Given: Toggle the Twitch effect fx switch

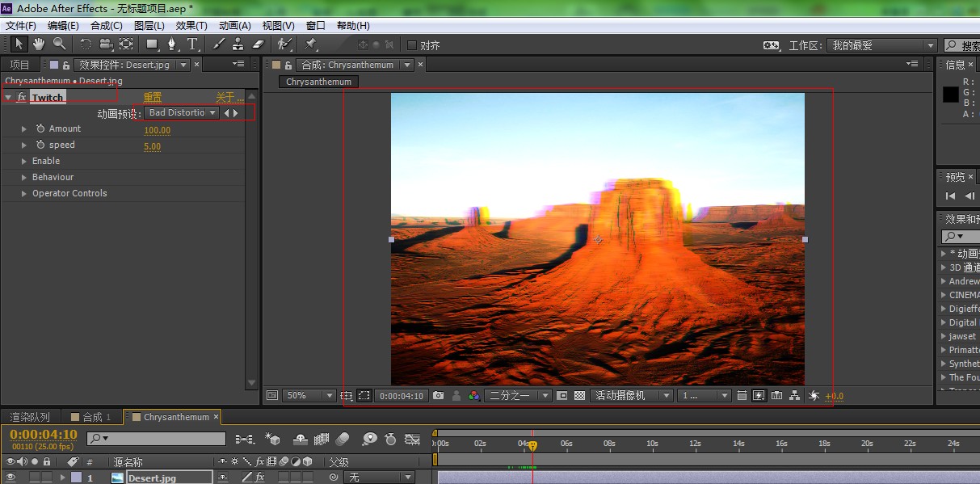Looking at the screenshot, I should tap(22, 98).
